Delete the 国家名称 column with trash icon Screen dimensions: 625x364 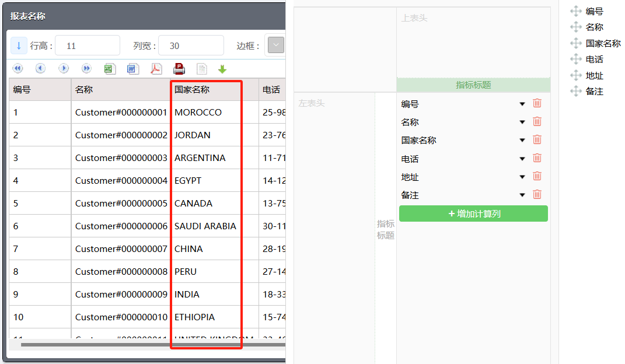(x=537, y=140)
